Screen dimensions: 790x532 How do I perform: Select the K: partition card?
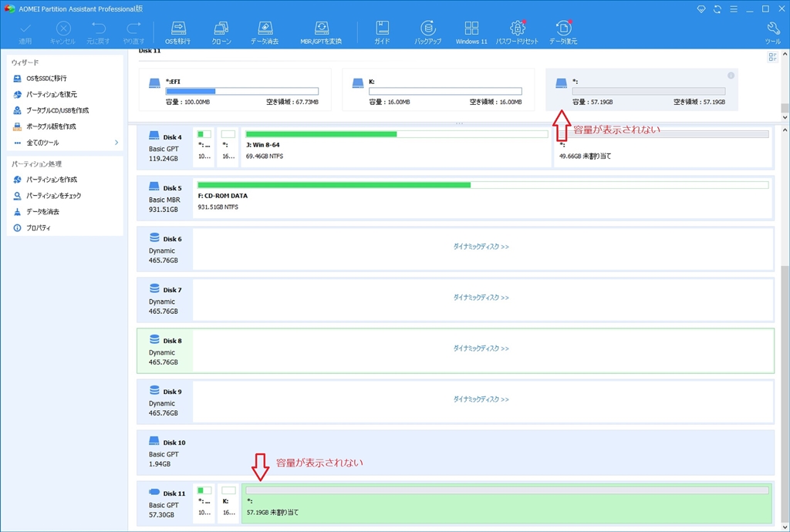pyautogui.click(x=438, y=89)
